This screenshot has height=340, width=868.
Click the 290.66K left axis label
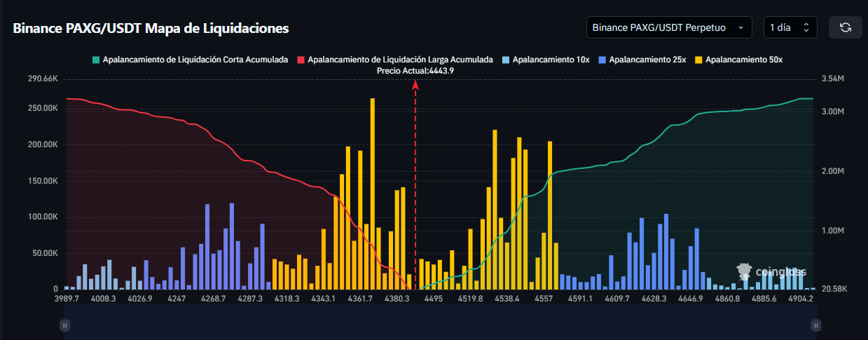pyautogui.click(x=43, y=79)
